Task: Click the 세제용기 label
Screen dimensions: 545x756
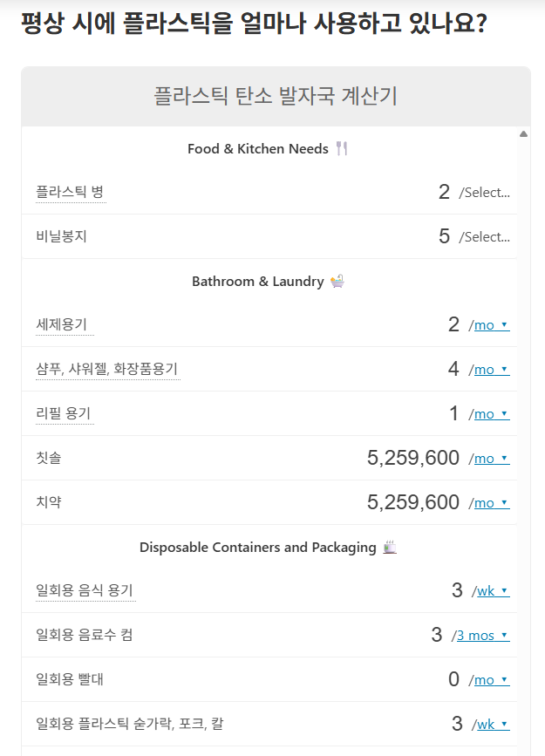Action: point(61,324)
